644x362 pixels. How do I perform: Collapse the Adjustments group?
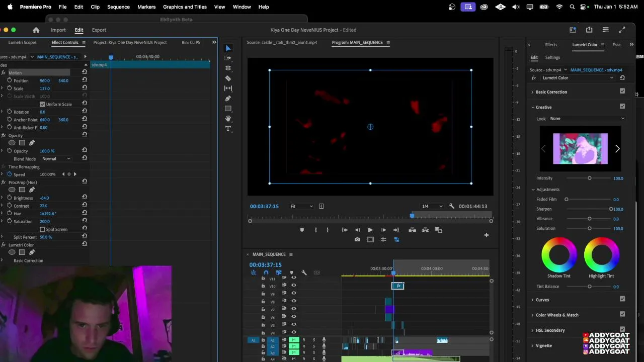(x=533, y=190)
